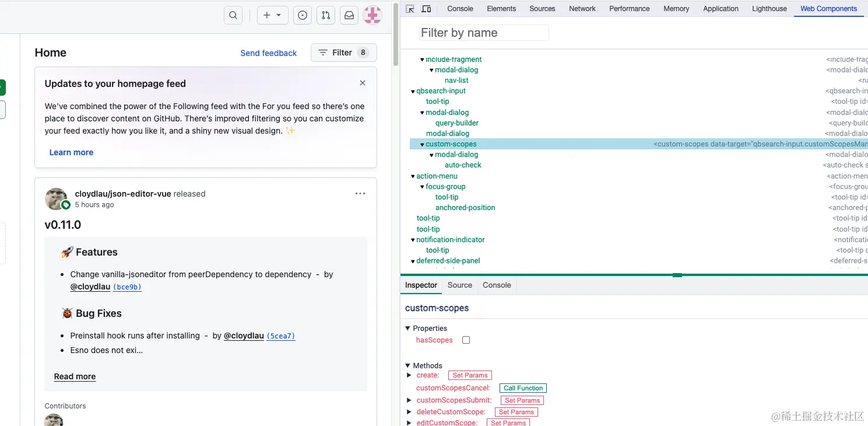Dismiss the homepage feed update notice

[x=363, y=83]
